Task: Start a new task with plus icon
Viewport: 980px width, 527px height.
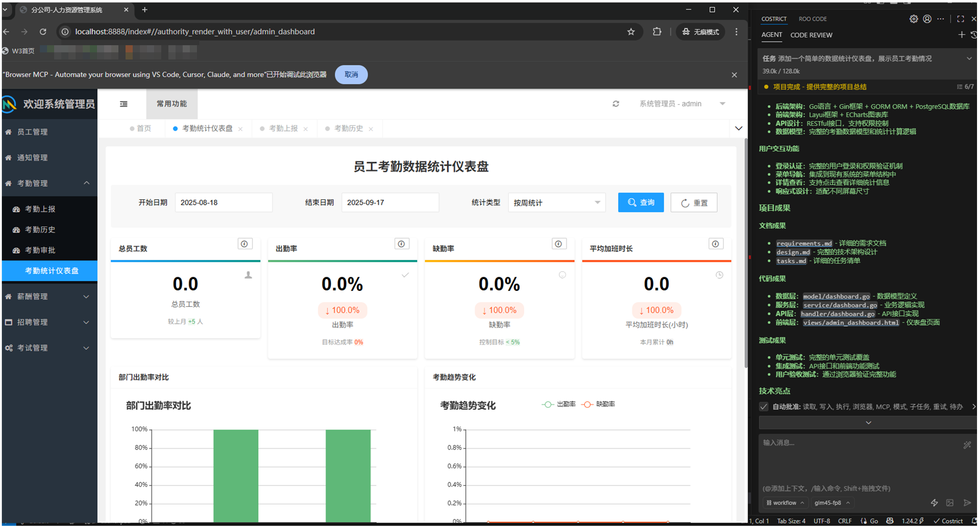Action: (962, 35)
